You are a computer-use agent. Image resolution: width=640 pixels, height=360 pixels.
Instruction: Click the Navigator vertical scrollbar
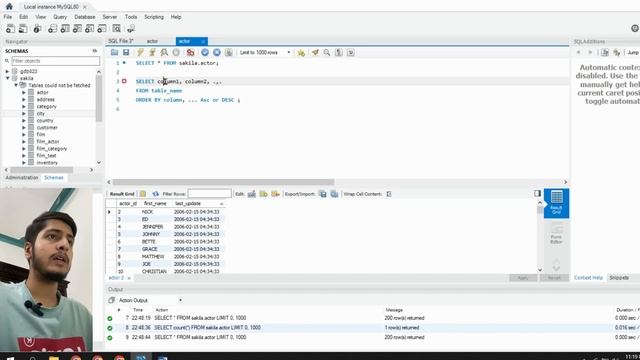(99, 98)
